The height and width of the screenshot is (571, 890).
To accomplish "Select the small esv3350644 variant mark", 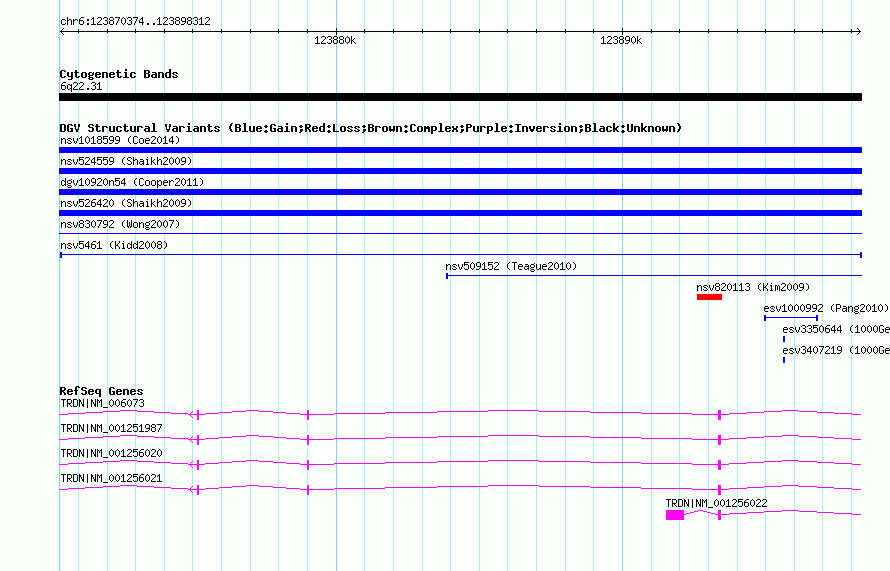I will point(784,339).
